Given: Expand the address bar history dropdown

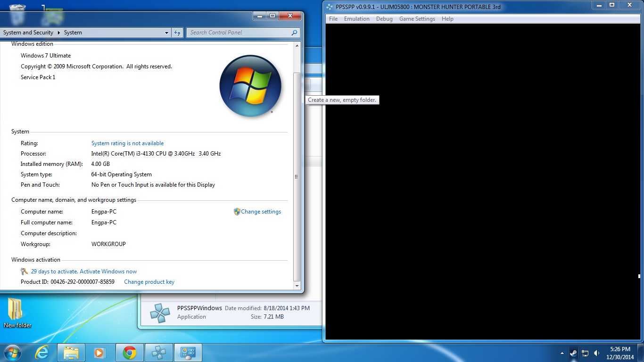Looking at the screenshot, I should click(166, 33).
